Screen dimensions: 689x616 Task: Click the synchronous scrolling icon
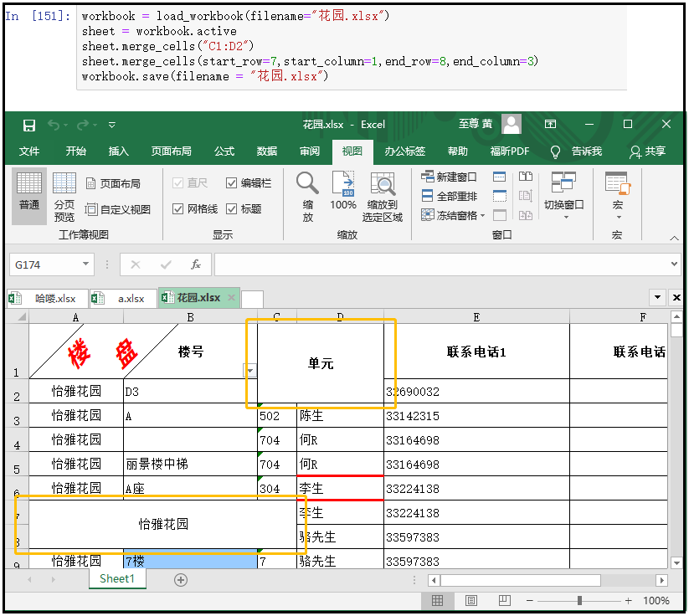coord(526,196)
